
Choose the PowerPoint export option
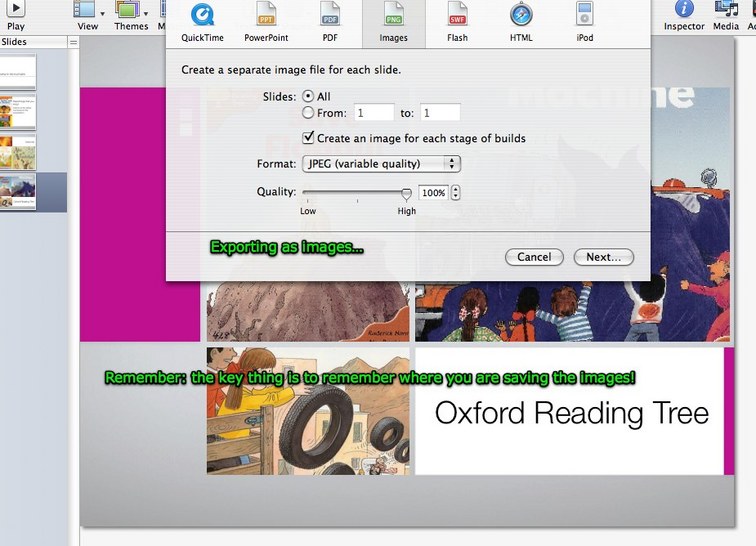pos(266,16)
